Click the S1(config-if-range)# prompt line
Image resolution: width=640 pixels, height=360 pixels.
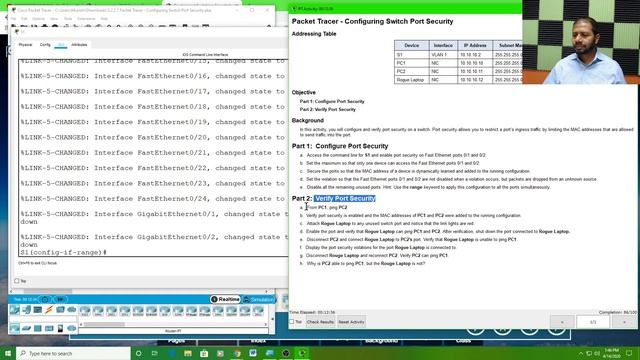tap(64, 252)
